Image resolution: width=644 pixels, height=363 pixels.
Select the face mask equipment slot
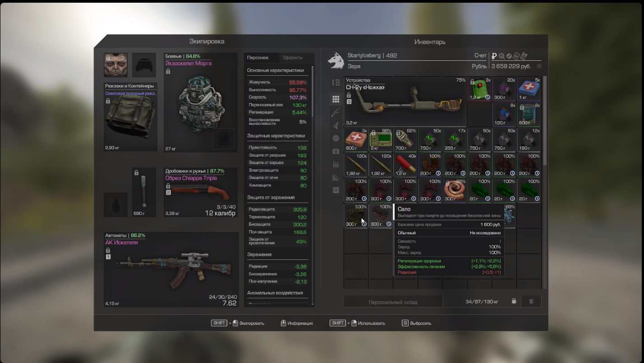(115, 65)
